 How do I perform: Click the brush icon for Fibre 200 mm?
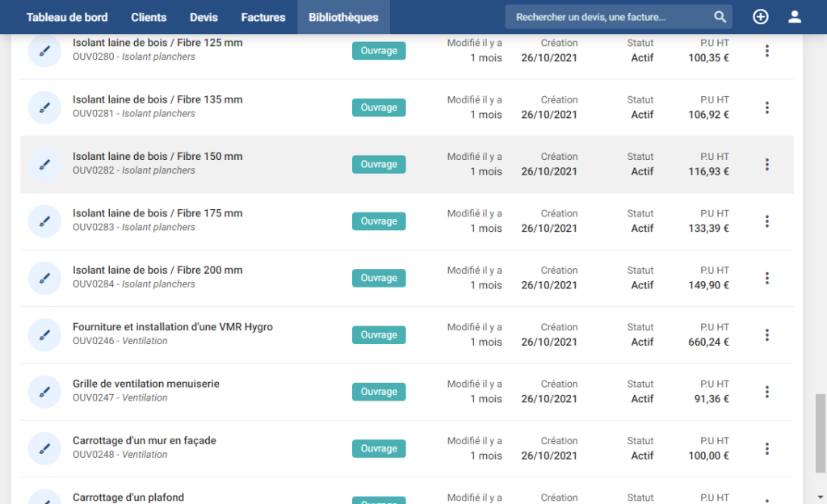tap(45, 278)
